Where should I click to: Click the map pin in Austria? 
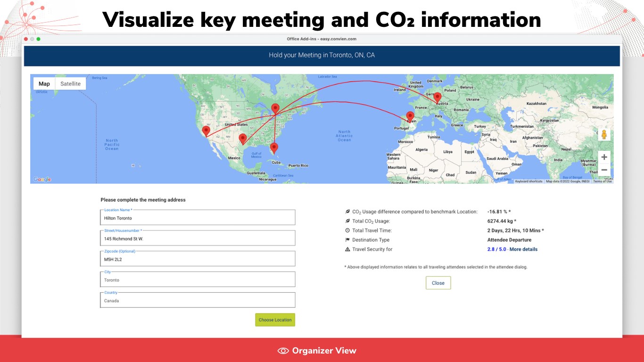pos(438,97)
